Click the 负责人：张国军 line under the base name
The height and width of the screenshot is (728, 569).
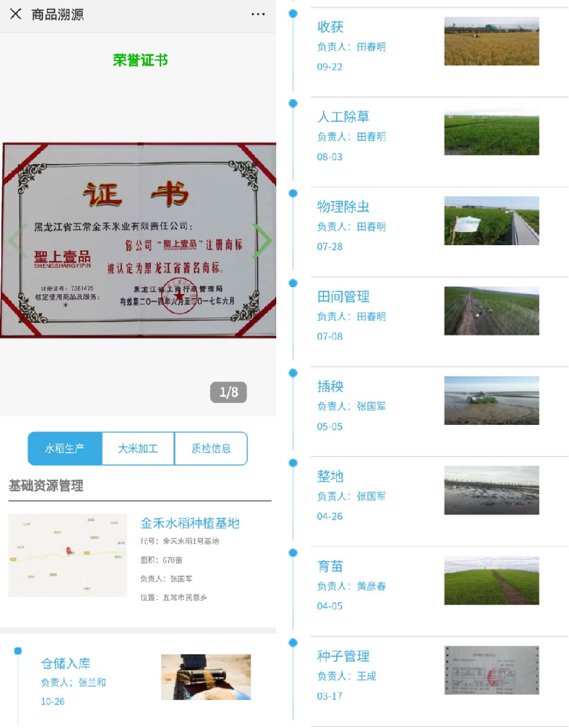tap(166, 579)
